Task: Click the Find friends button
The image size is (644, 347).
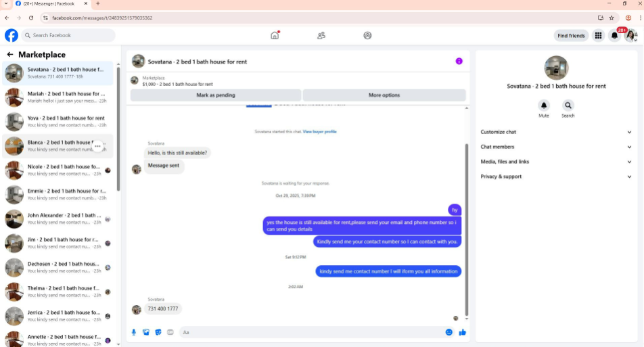Action: [571, 36]
